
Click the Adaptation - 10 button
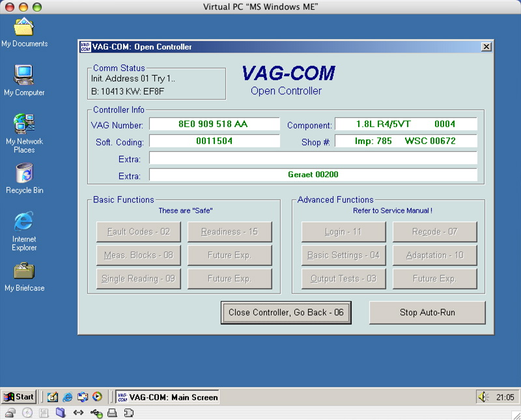(435, 255)
